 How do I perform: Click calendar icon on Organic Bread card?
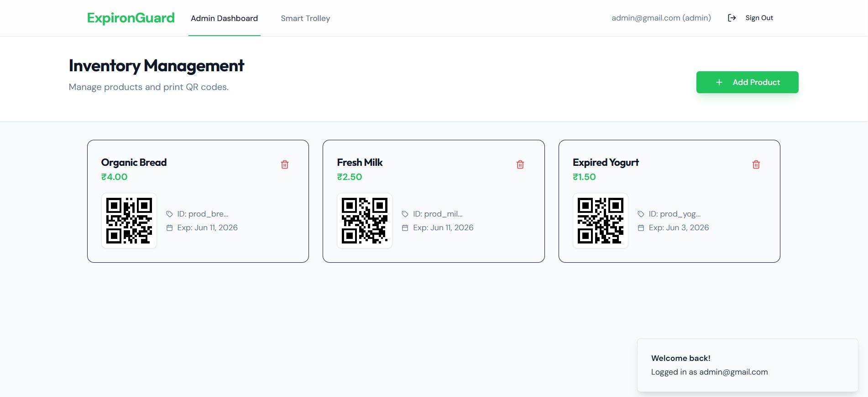pos(169,228)
